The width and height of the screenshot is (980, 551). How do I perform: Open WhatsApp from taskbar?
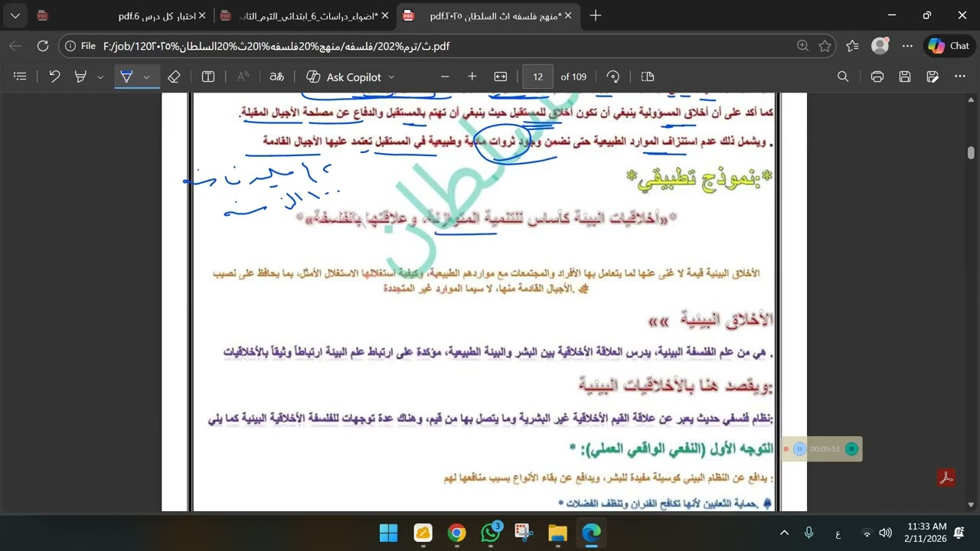point(491,533)
